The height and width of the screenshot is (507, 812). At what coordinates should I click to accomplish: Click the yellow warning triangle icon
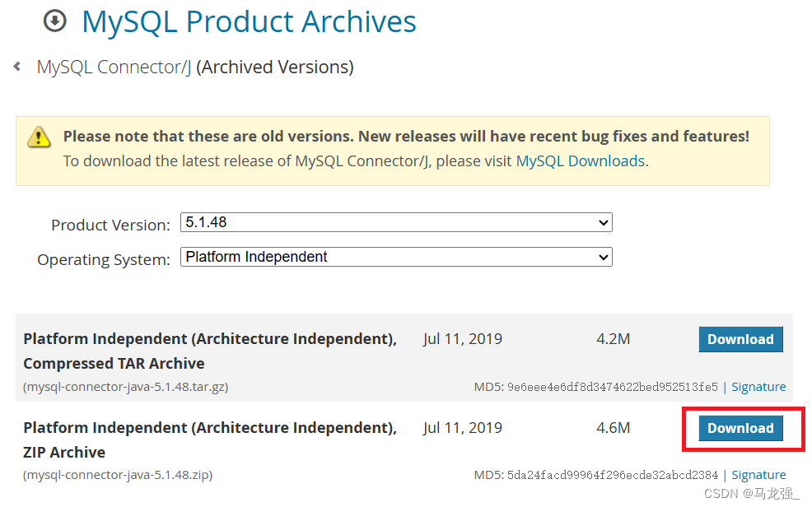(39, 138)
